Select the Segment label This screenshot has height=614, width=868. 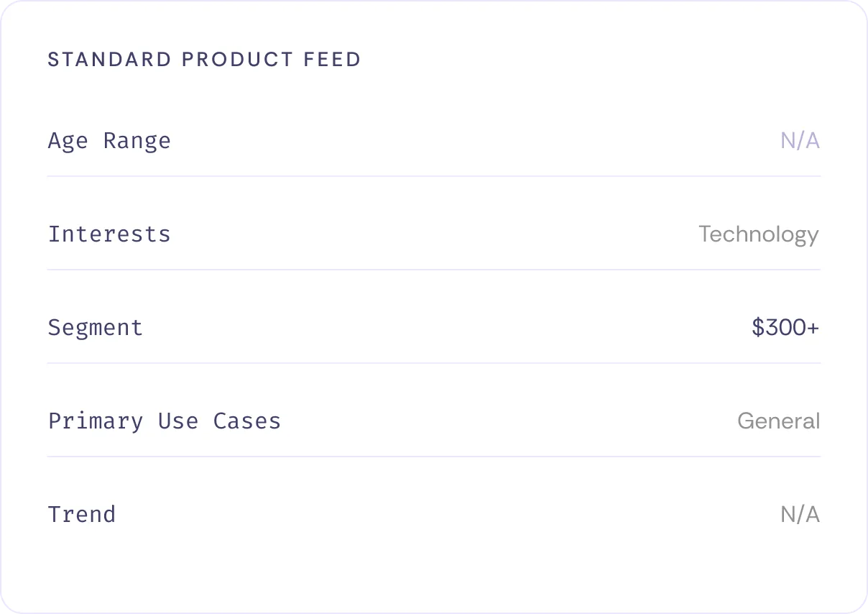click(96, 327)
